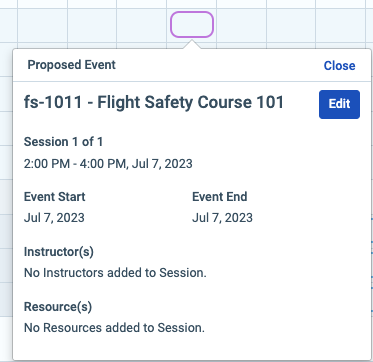Click the Edit button

coord(339,104)
